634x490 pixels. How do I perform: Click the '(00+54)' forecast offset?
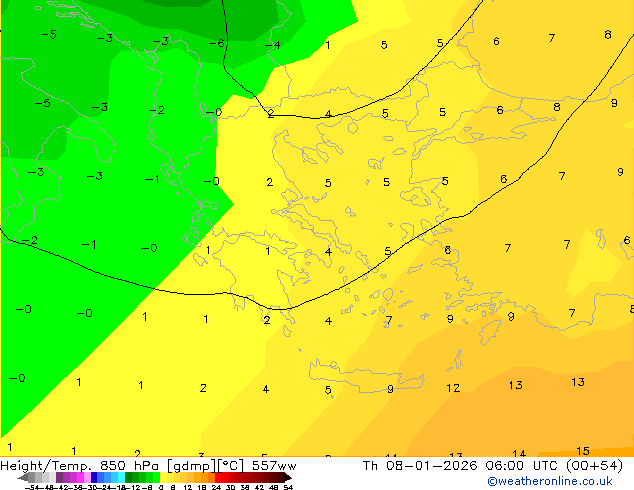594,466
